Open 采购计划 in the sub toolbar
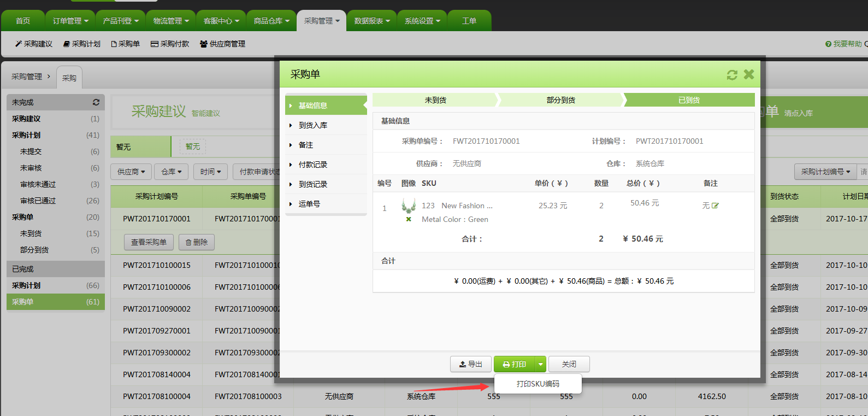 (82, 44)
